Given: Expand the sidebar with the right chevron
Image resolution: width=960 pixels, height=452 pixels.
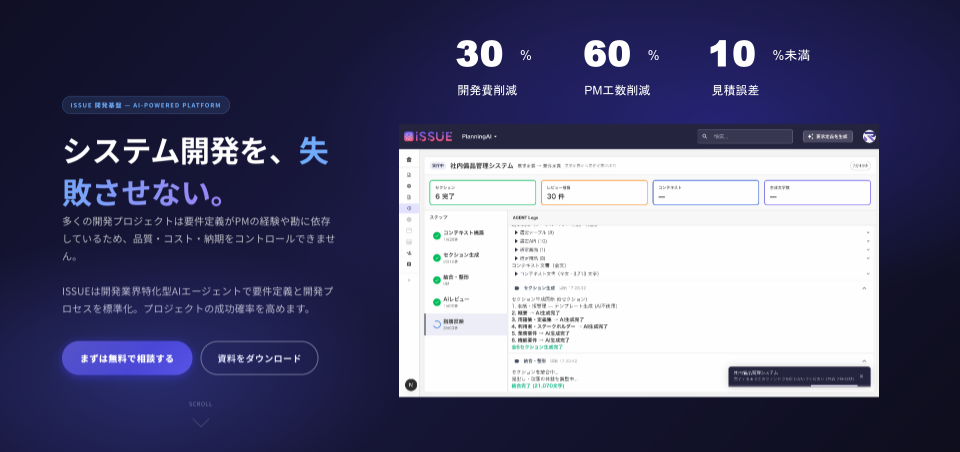Looking at the screenshot, I should pyautogui.click(x=409, y=280).
